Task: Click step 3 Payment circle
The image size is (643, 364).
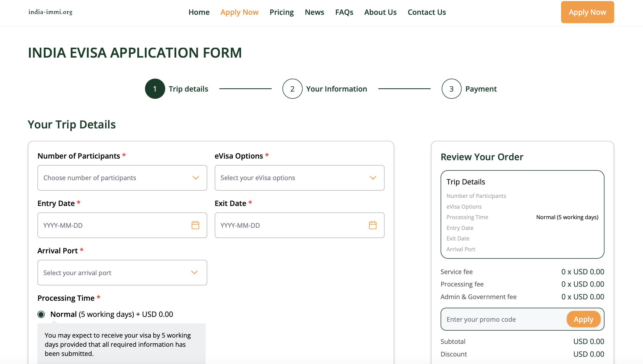Action: coord(451,89)
